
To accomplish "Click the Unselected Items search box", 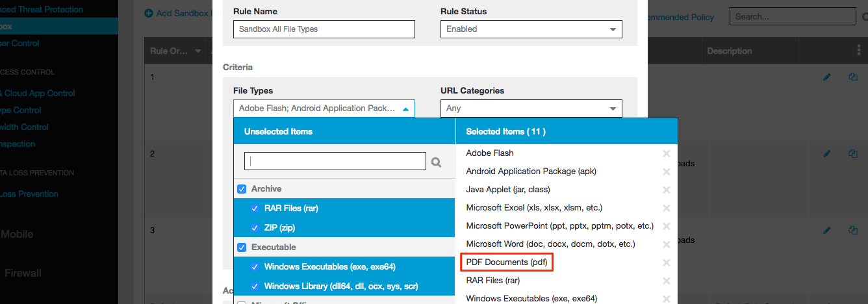I will click(335, 161).
